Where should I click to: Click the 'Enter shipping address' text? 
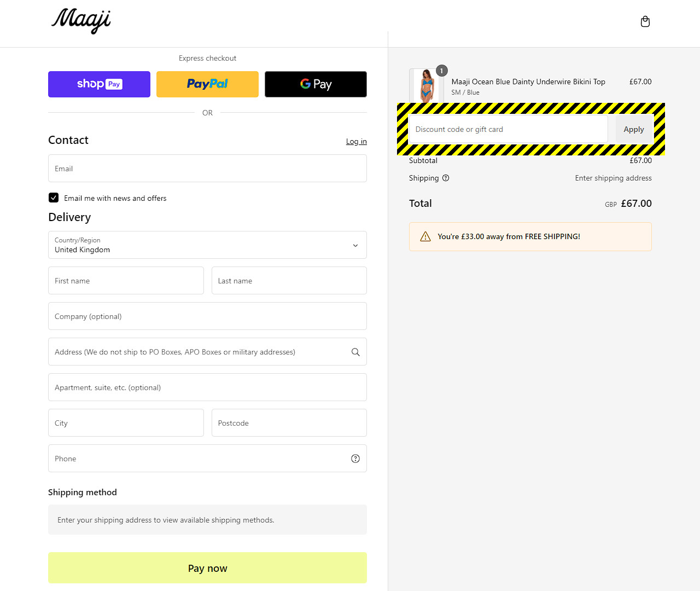(613, 178)
